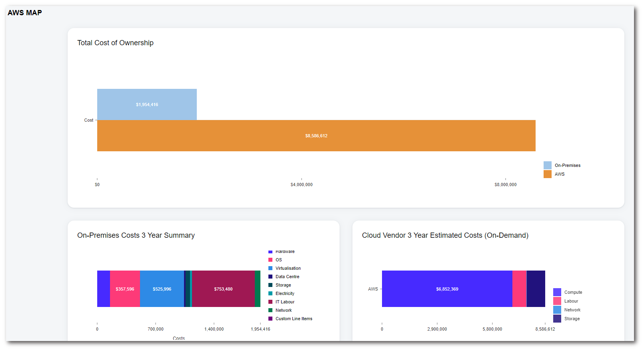644x351 pixels.
Task: Select the $1,954,416 On-Premises cost bar
Action: click(147, 104)
